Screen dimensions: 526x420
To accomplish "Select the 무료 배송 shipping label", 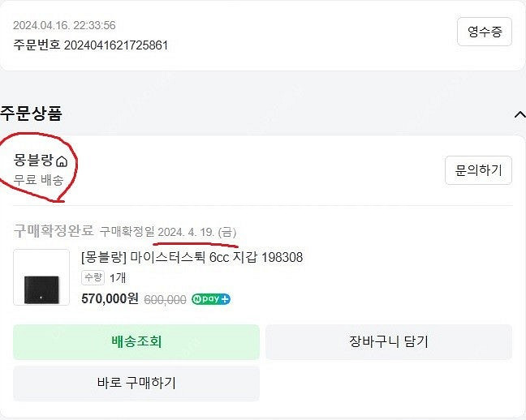I will pos(38,180).
